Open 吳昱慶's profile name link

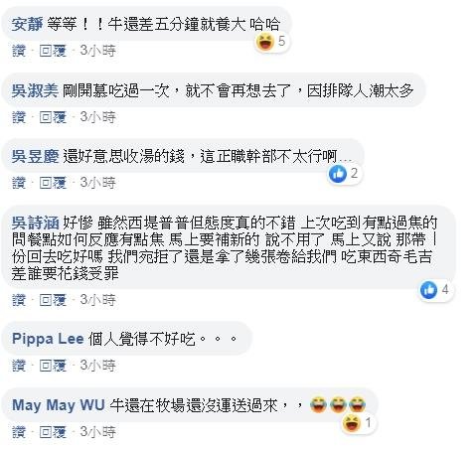click(35, 156)
